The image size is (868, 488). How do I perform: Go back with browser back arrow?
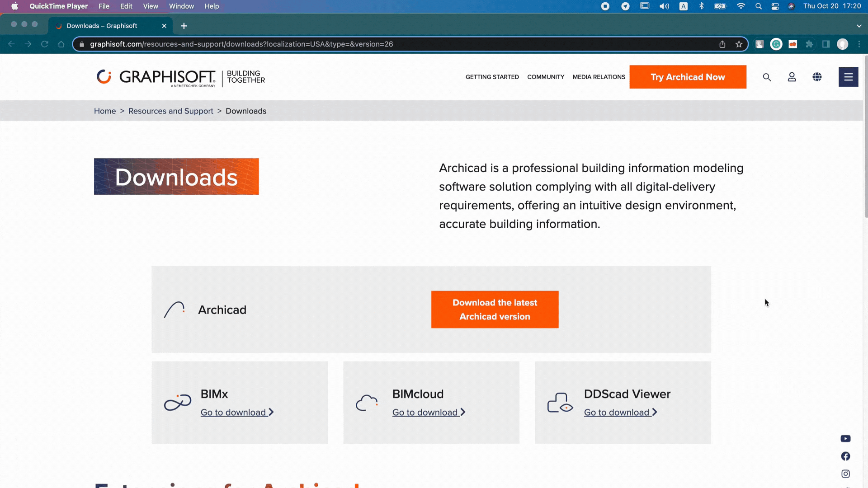[12, 44]
